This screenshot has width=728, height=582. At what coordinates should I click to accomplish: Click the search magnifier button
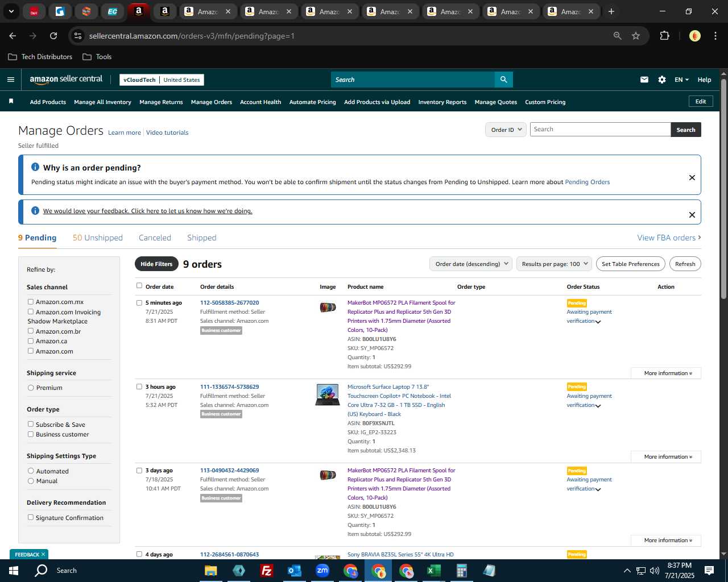coord(503,80)
